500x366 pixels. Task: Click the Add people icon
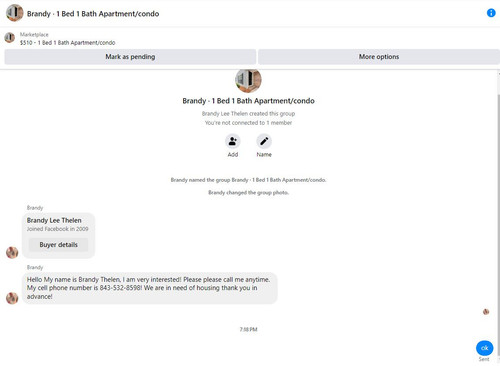(233, 141)
